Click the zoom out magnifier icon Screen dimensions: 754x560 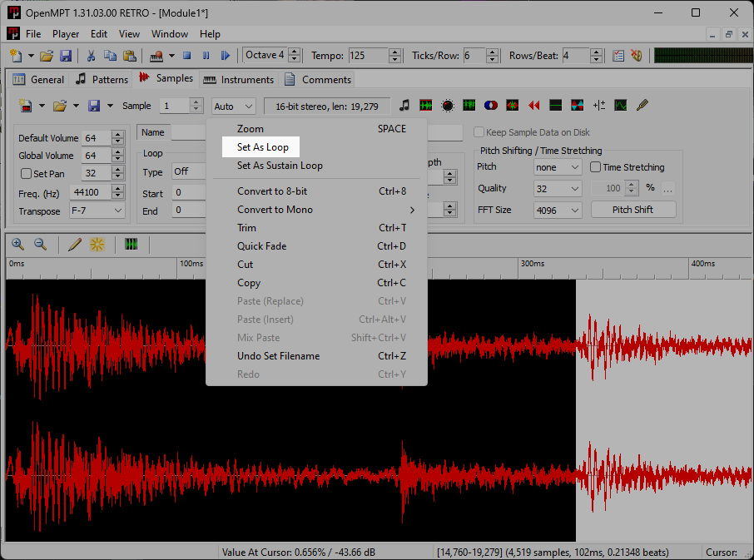point(40,245)
